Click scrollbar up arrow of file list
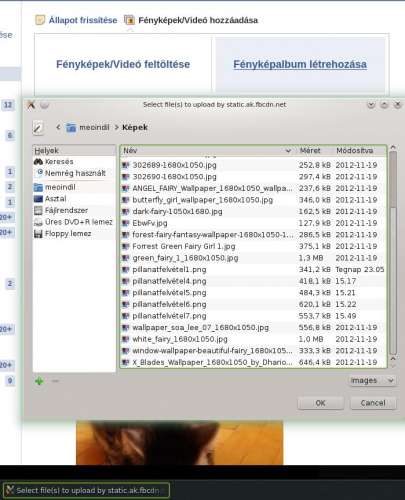 pyautogui.click(x=393, y=147)
